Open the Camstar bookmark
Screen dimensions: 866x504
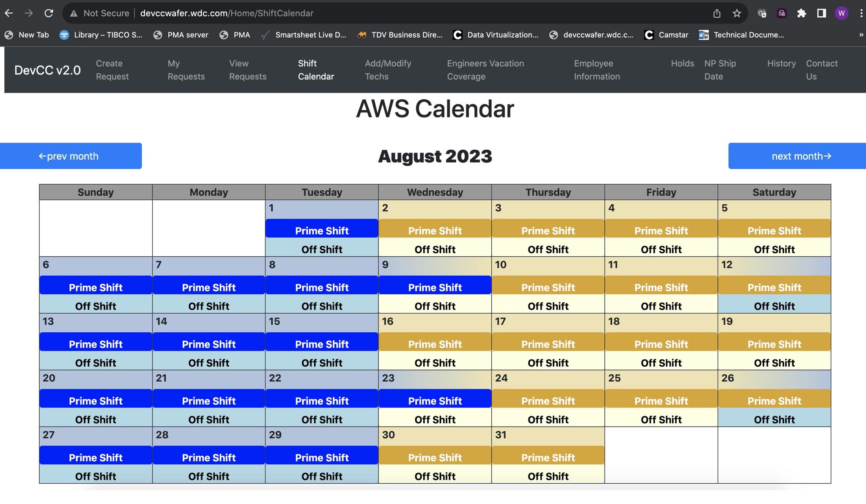(666, 35)
